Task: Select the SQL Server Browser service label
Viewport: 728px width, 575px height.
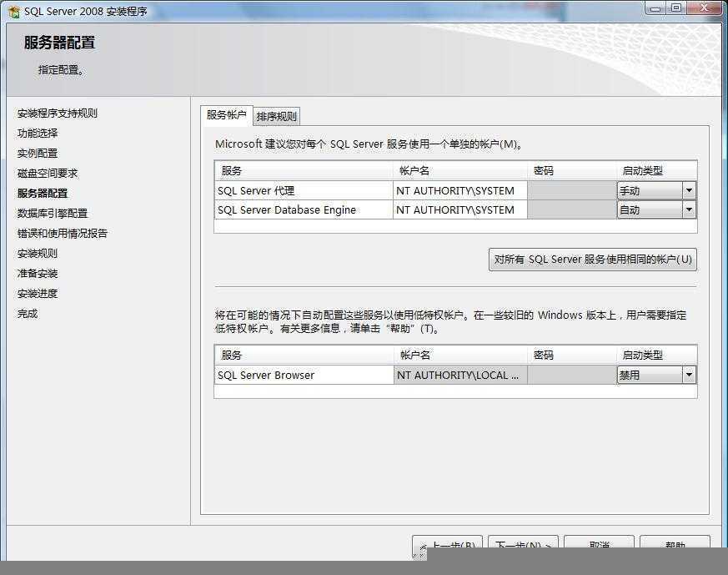Action: click(x=265, y=376)
